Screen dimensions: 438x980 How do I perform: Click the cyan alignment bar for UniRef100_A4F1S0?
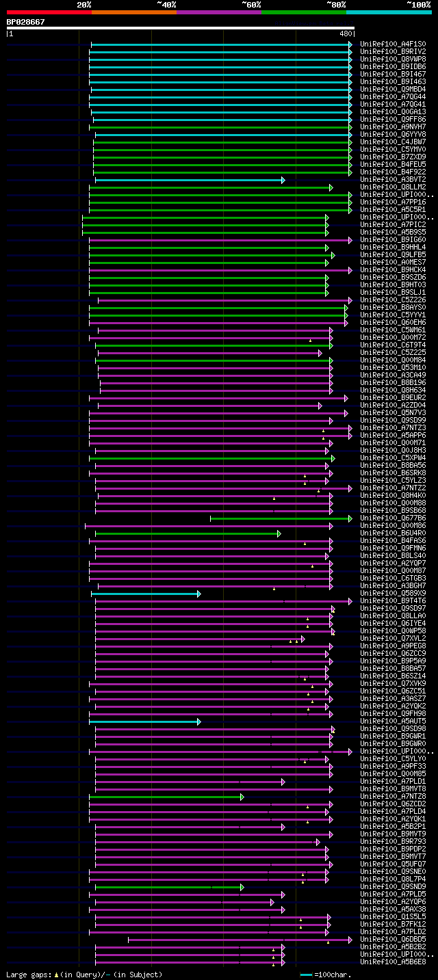(x=222, y=44)
